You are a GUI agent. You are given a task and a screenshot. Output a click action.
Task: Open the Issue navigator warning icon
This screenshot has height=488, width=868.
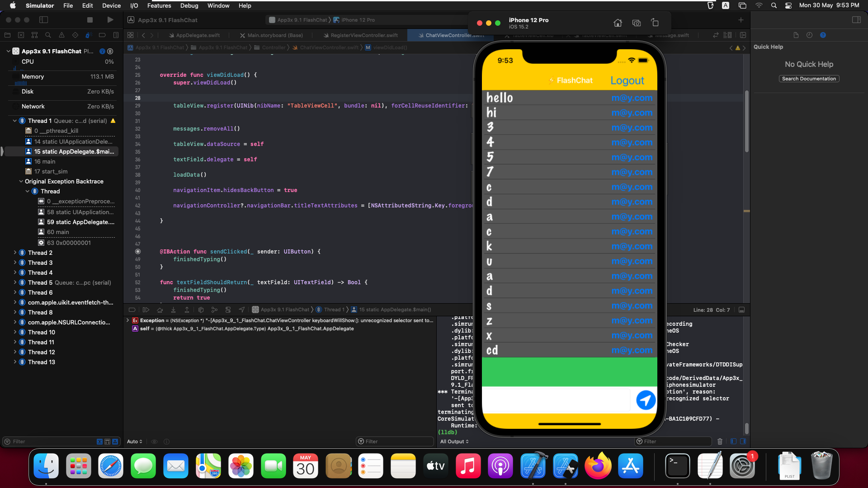[61, 35]
